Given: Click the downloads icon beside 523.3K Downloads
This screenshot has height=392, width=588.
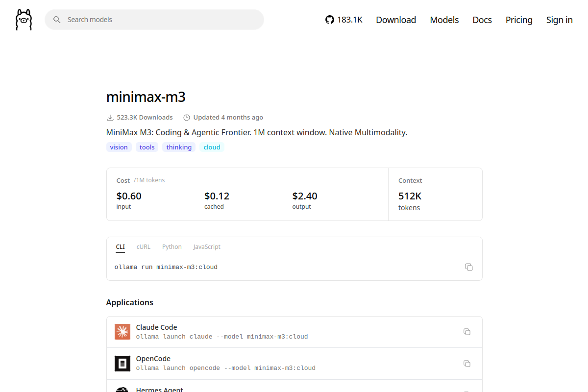Looking at the screenshot, I should tap(110, 118).
